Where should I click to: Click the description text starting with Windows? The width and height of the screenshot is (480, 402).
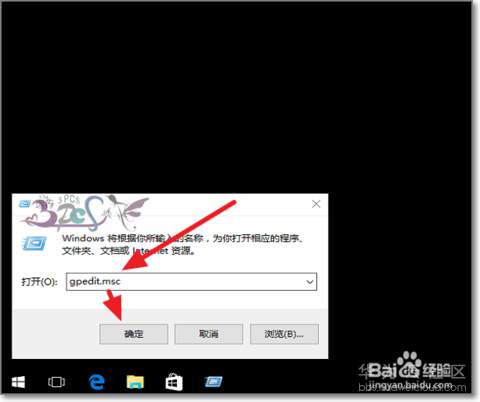tap(183, 244)
